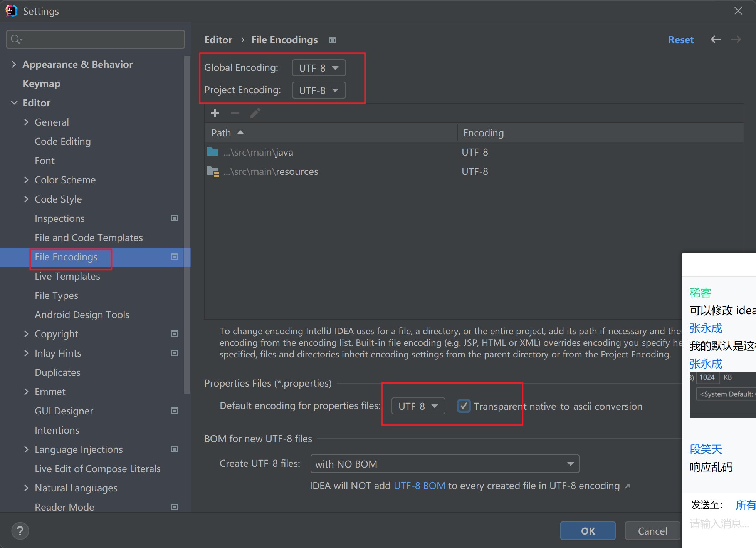Select Code Editing settings page
The width and height of the screenshot is (756, 548).
[x=62, y=141]
